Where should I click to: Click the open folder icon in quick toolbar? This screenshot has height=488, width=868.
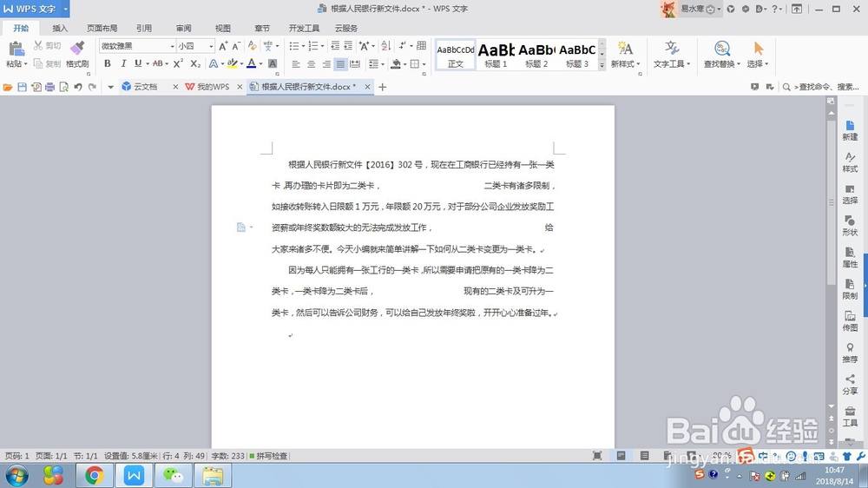pos(8,87)
